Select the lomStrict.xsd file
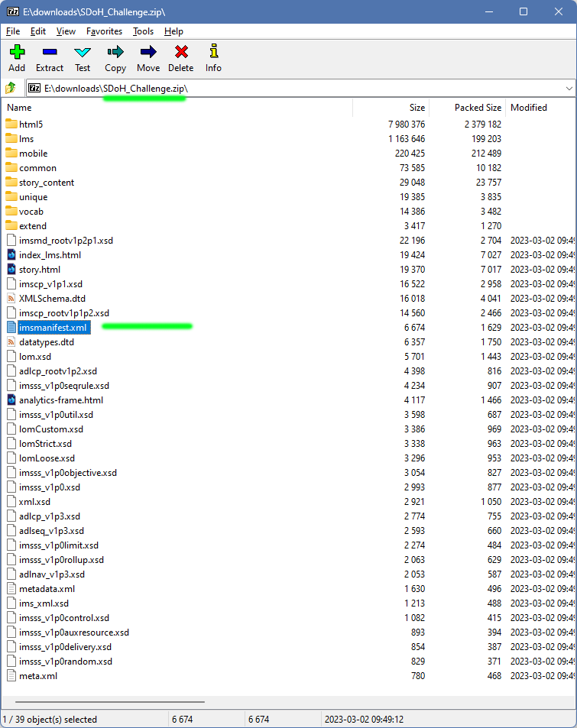Viewport: 577px width, 728px height. (46, 444)
